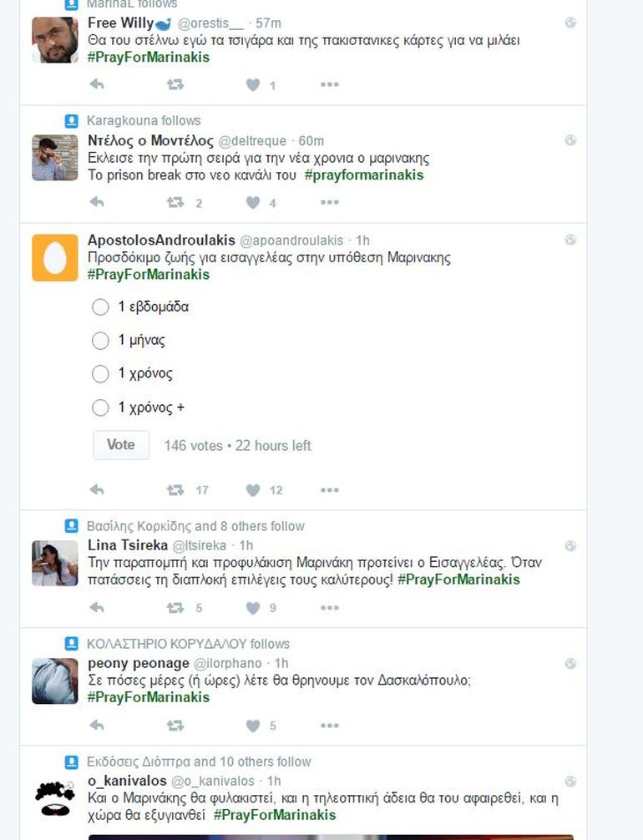This screenshot has width=643, height=840.
Task: Like the ApostolosAndroulakis poll tweet
Action: coord(253,490)
